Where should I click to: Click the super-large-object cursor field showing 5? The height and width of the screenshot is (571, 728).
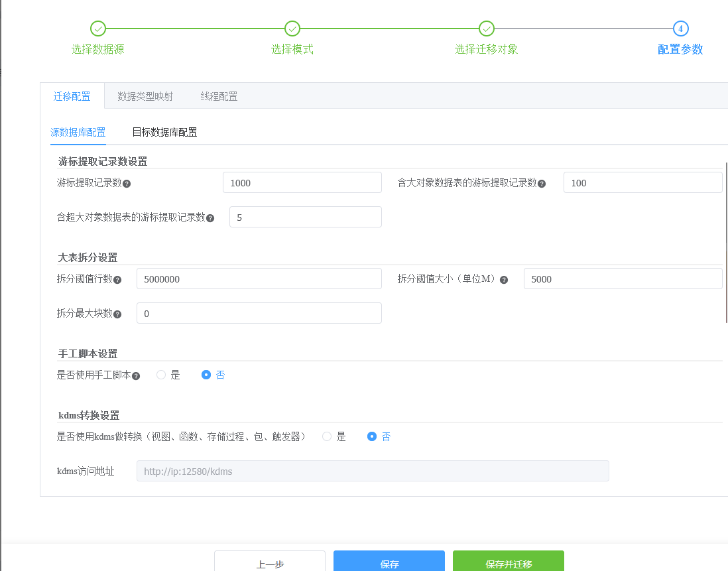[x=306, y=217]
